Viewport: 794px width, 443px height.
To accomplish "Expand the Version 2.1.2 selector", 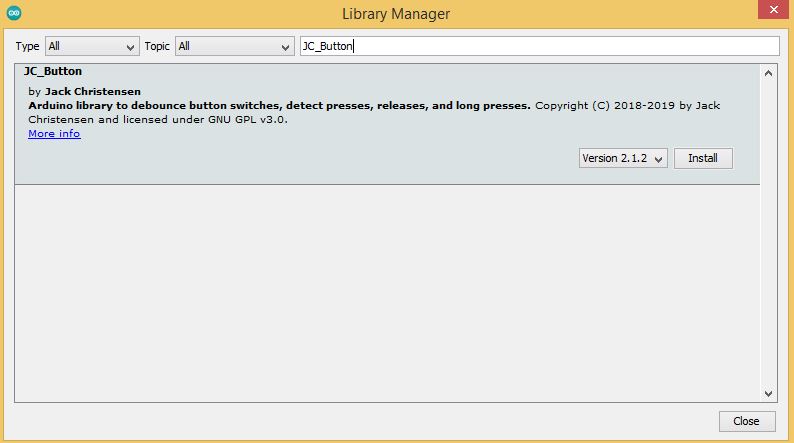I will 622,158.
